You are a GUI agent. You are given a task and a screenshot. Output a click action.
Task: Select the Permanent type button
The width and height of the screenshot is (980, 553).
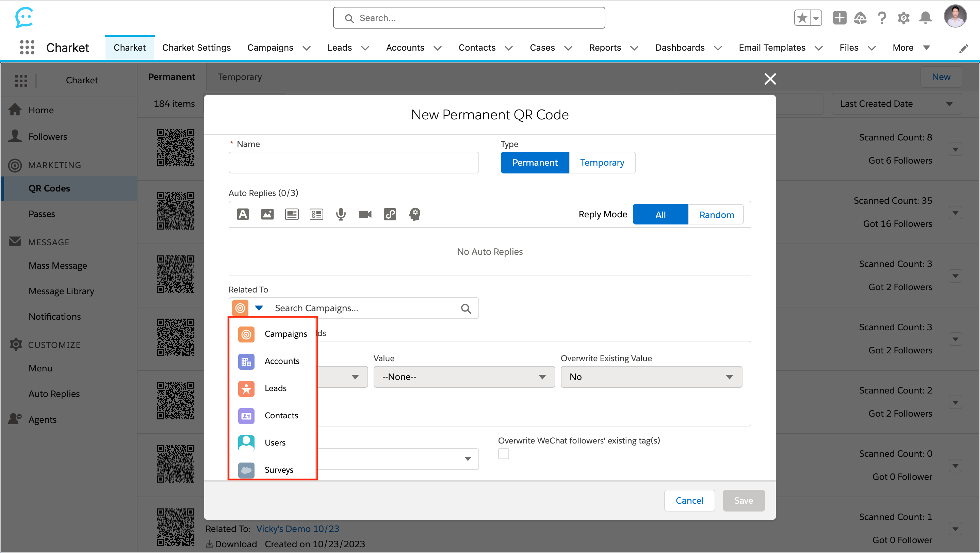tap(535, 163)
